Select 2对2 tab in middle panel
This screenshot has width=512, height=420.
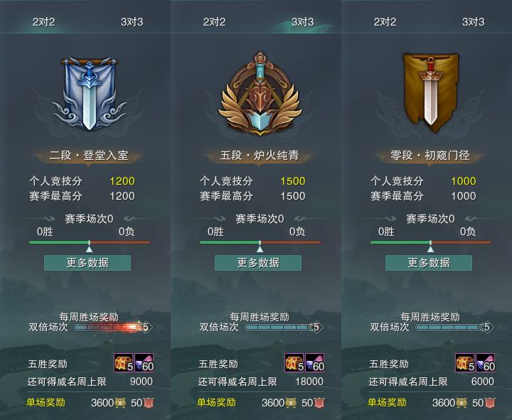click(214, 22)
